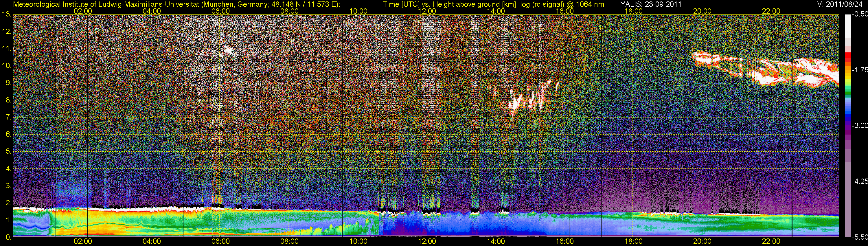Click the 12 km height axis label
868x246 pixels.
pos(7,32)
